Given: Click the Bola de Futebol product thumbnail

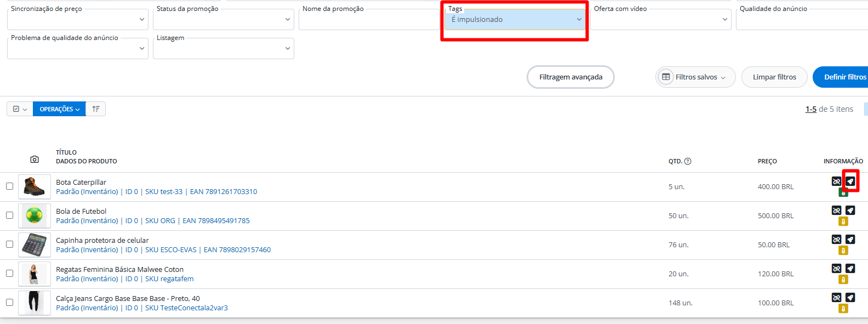Looking at the screenshot, I should tap(35, 215).
